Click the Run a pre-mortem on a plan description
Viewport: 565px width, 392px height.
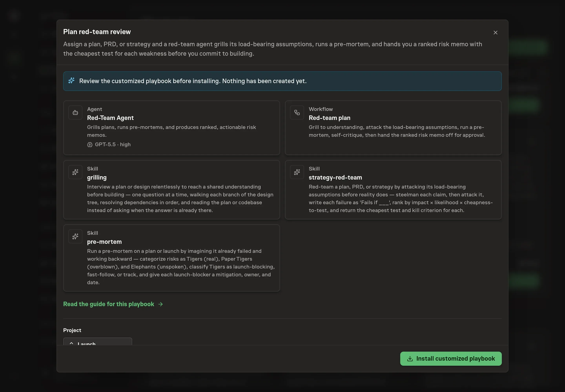tap(181, 267)
